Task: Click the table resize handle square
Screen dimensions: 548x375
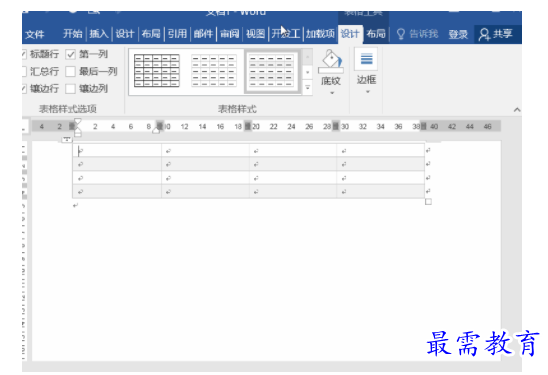Action: pyautogui.click(x=428, y=202)
